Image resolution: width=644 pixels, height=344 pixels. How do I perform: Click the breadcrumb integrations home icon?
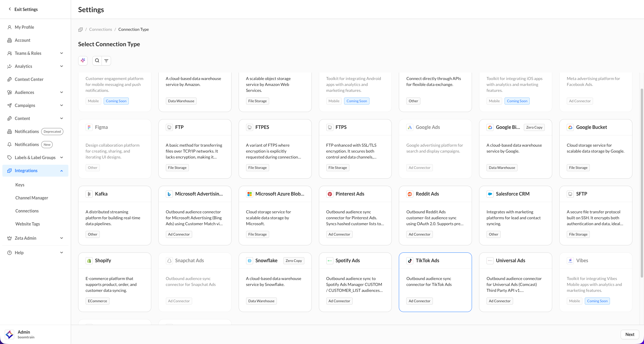(81, 29)
